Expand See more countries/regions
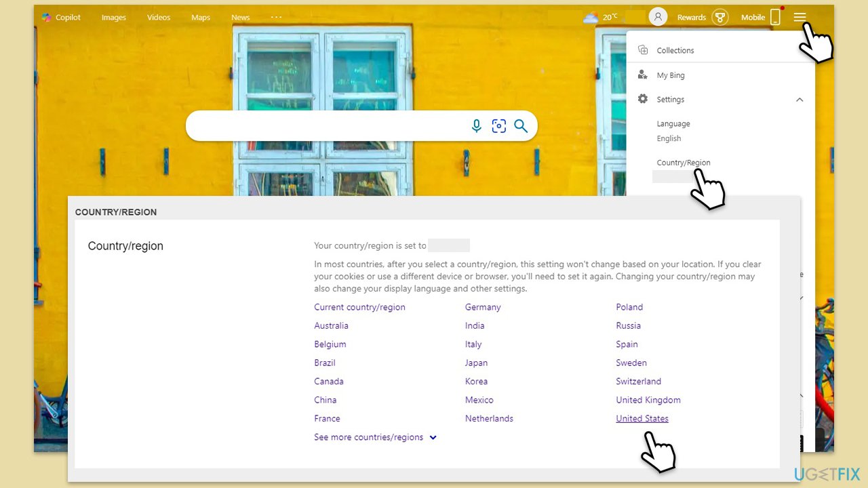868x488 pixels. pos(375,437)
